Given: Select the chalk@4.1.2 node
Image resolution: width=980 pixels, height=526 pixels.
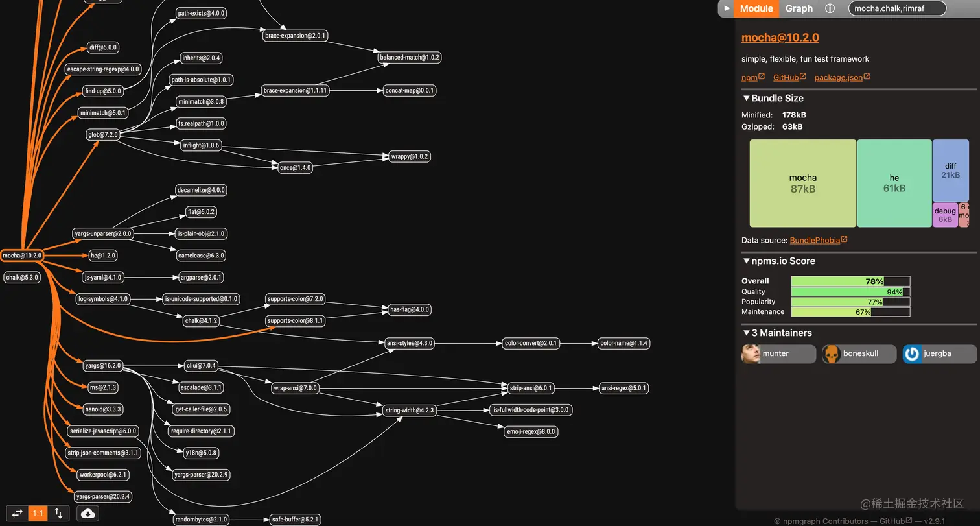Looking at the screenshot, I should point(202,320).
